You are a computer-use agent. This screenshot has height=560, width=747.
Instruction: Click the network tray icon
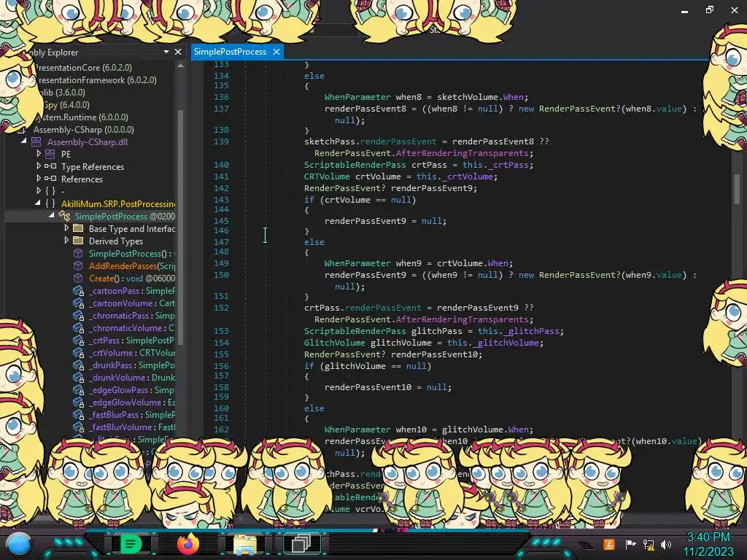pos(649,544)
